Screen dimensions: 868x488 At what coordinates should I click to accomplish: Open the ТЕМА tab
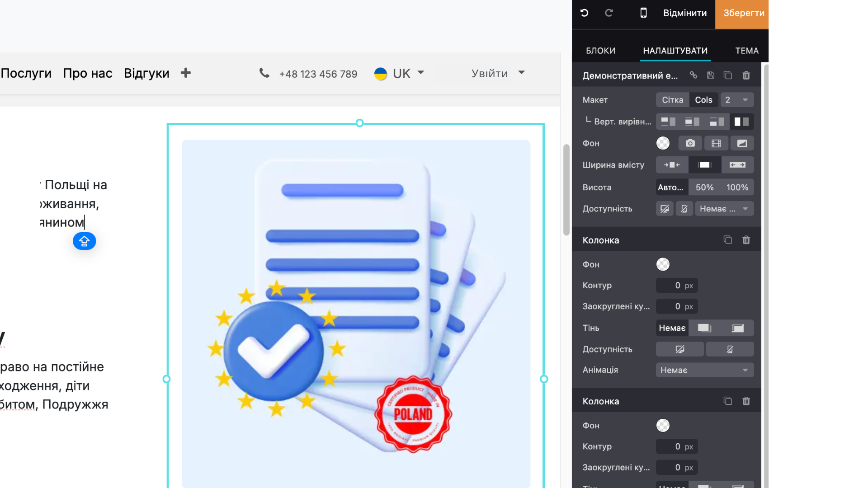pyautogui.click(x=746, y=51)
